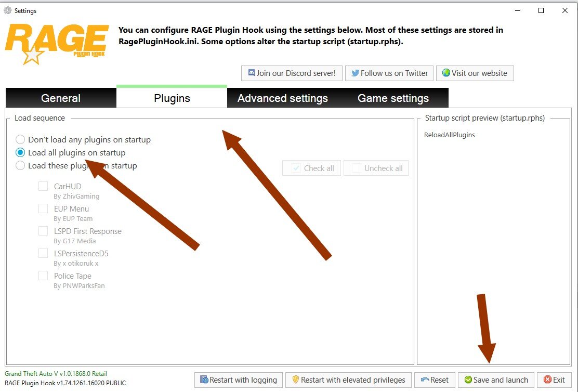Click the globe icon for website
Viewport: 578px width, 392px height.
446,73
